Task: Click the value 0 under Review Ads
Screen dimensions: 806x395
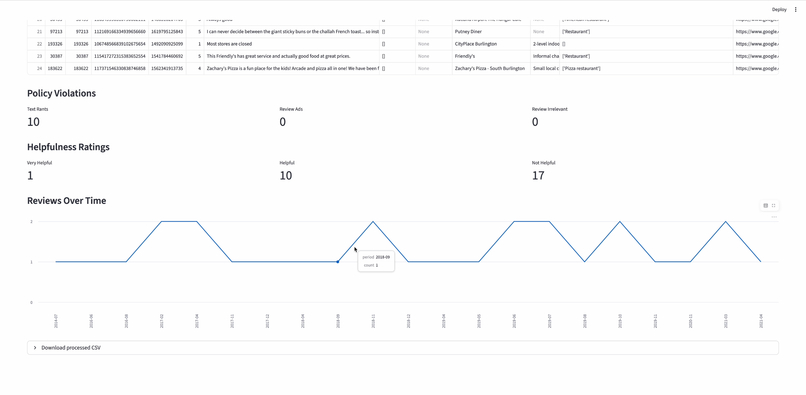Action: point(283,122)
